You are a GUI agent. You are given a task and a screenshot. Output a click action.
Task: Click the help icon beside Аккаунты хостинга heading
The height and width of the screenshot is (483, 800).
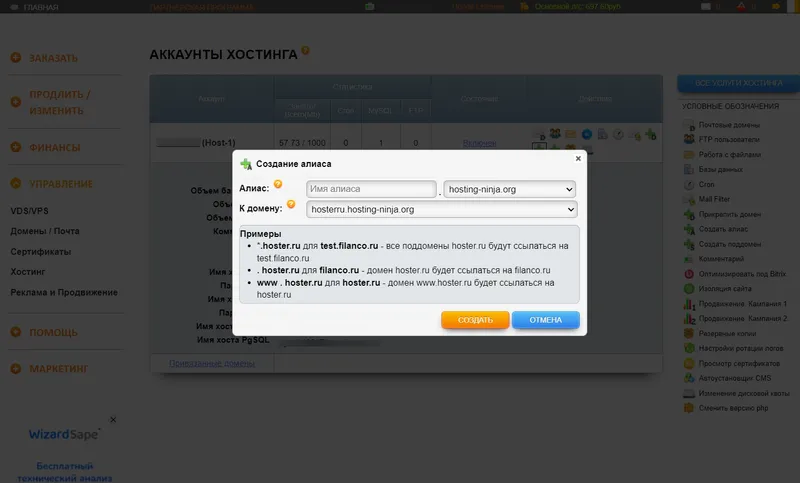click(x=305, y=50)
